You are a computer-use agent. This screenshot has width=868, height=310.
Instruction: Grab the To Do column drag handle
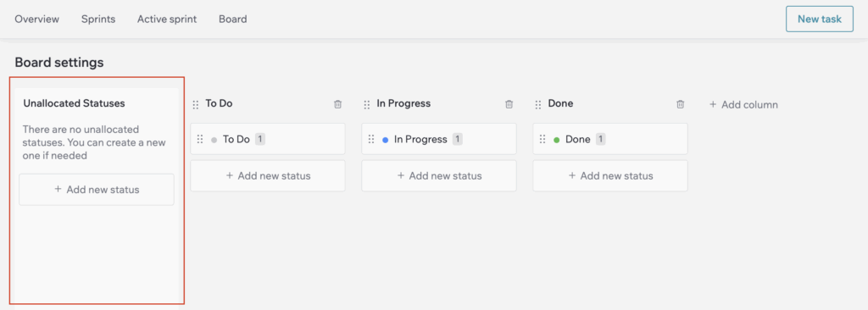[x=196, y=105]
